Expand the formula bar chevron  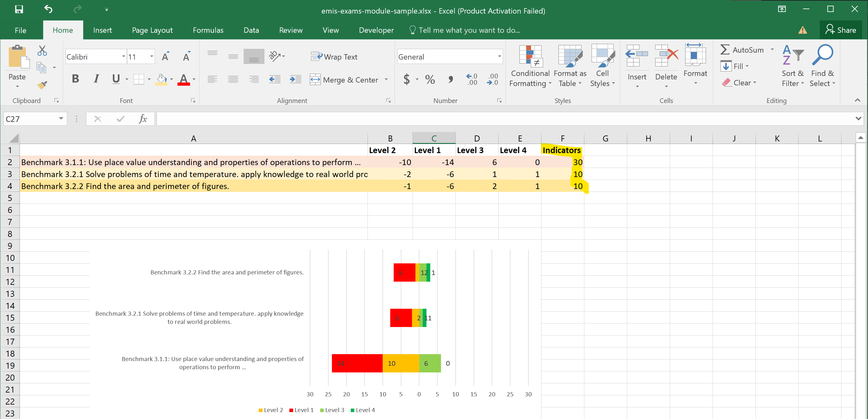click(x=858, y=118)
